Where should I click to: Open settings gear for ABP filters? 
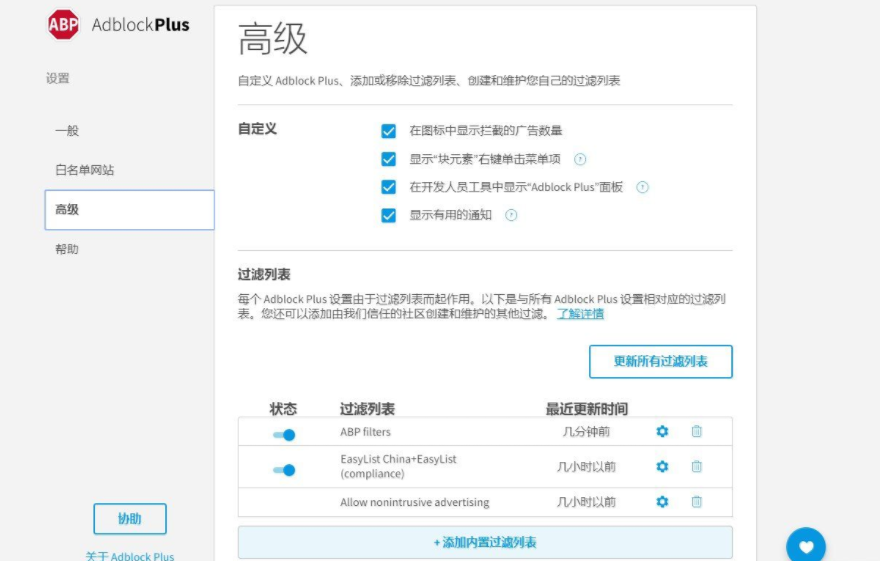point(662,431)
